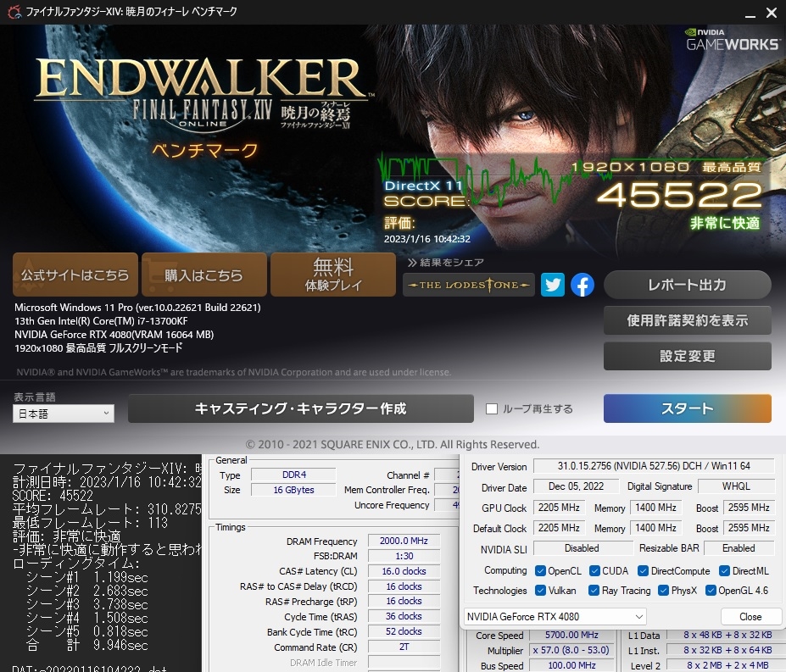The width and height of the screenshot is (786, 672).
Task: Share result on Facebook icon
Action: (x=582, y=285)
